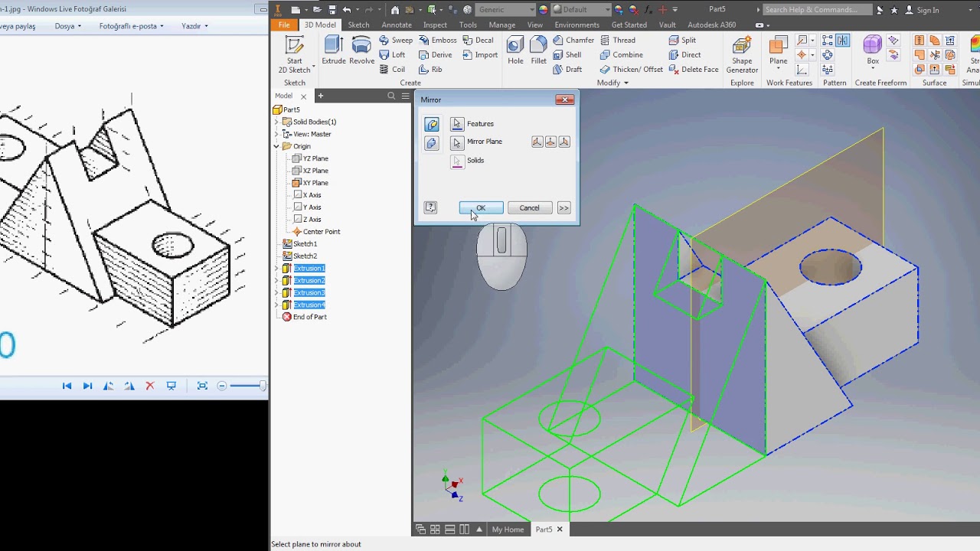Image resolution: width=980 pixels, height=551 pixels.
Task: Cancel the Mirror dialog
Action: click(x=529, y=207)
